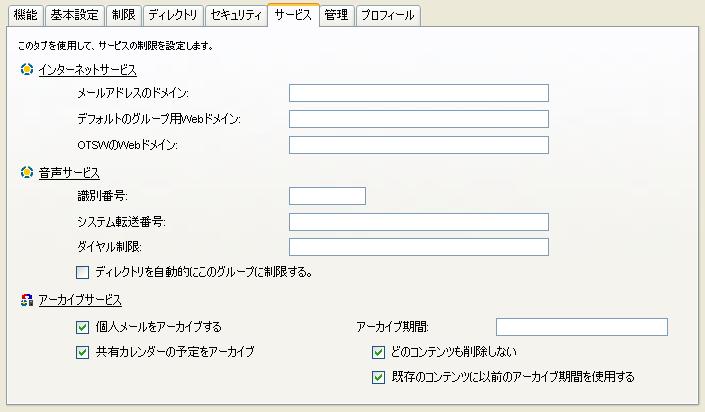Enable ディレクトリを自動的にこのグループに制限する checkbox
This screenshot has height=412, width=705.
[x=82, y=273]
